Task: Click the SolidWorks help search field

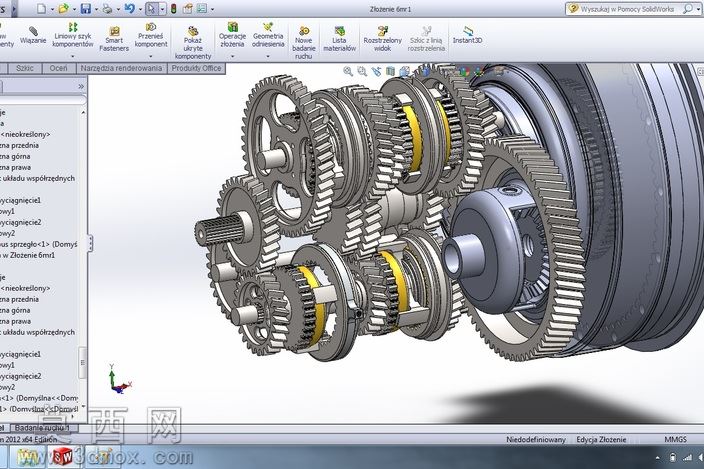Action: pos(626,9)
